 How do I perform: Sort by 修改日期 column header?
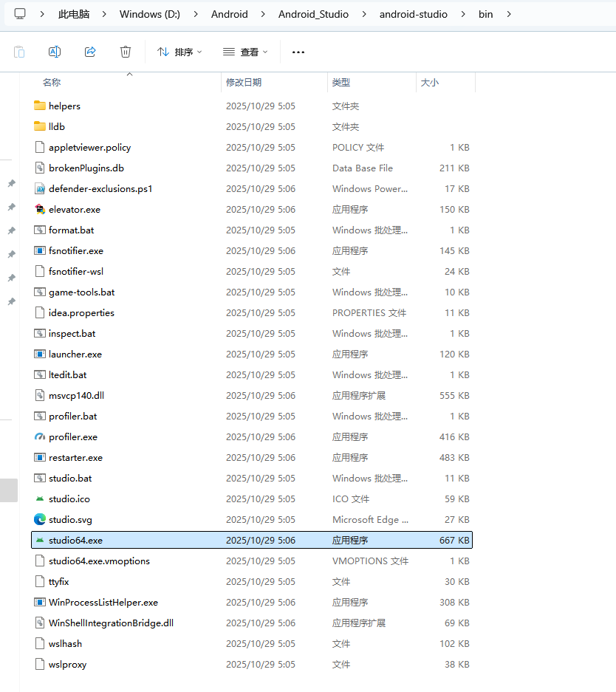click(244, 82)
